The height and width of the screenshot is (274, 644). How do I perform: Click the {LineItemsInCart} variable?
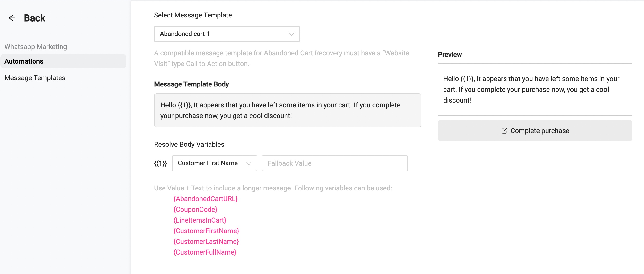(x=200, y=220)
